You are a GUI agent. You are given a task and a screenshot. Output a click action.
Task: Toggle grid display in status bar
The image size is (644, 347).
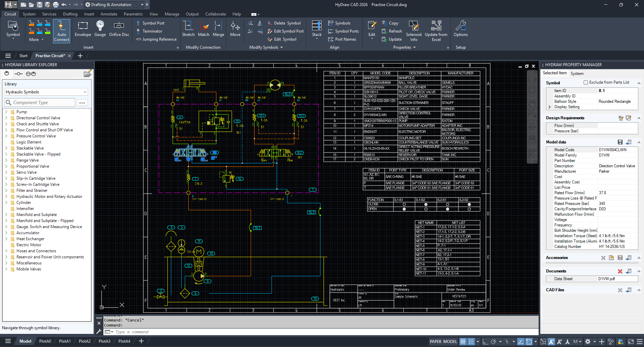point(463,341)
